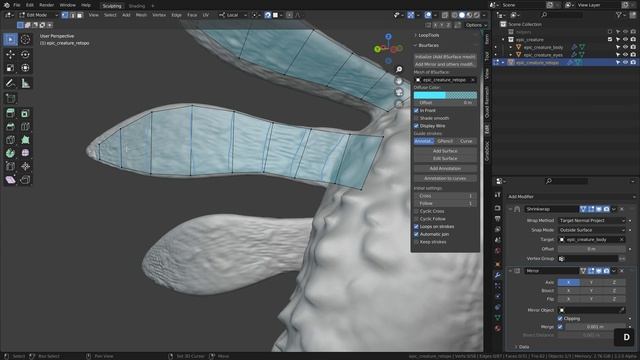Screen dimensions: 640x360
Task: Enable the Keep strokes checkbox
Action: click(416, 242)
